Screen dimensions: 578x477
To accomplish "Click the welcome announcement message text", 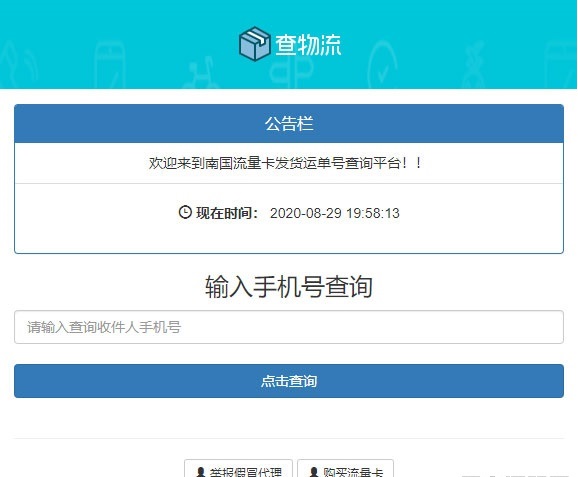I will [285, 163].
